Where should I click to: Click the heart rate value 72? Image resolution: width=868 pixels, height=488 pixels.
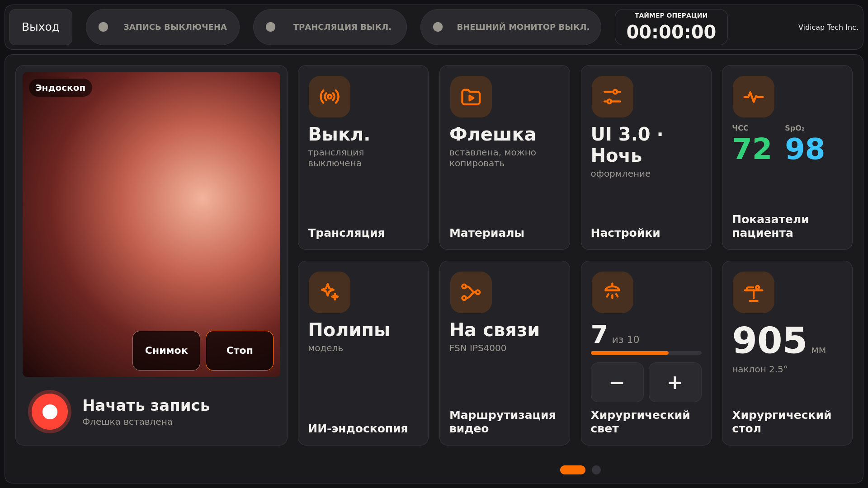point(752,149)
